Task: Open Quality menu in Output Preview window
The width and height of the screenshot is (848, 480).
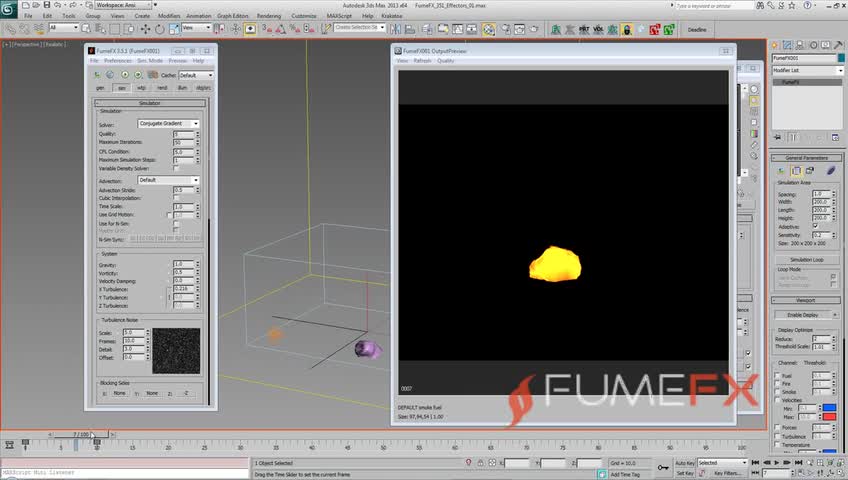Action: coord(446,61)
